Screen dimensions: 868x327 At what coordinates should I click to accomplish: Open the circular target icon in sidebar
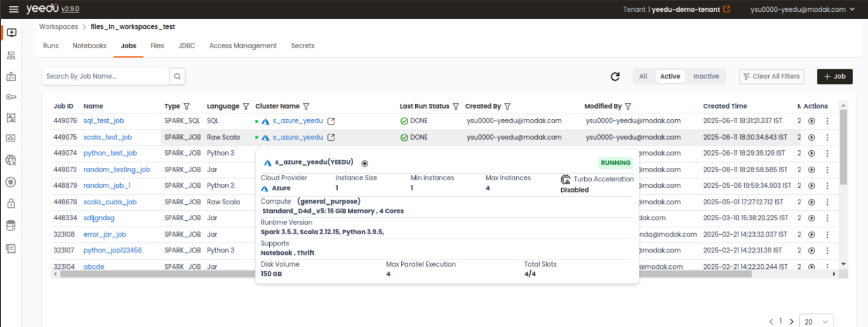tap(11, 182)
